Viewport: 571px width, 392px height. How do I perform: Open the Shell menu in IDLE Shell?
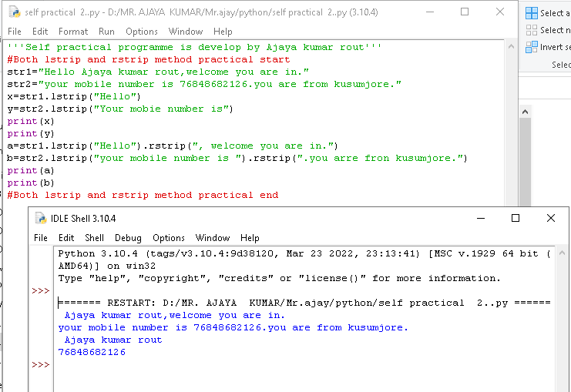click(x=94, y=238)
